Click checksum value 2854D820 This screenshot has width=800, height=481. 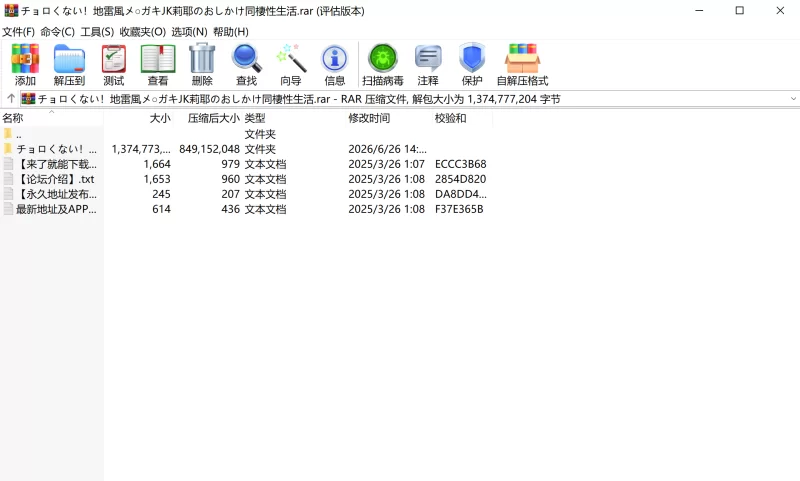click(x=460, y=179)
